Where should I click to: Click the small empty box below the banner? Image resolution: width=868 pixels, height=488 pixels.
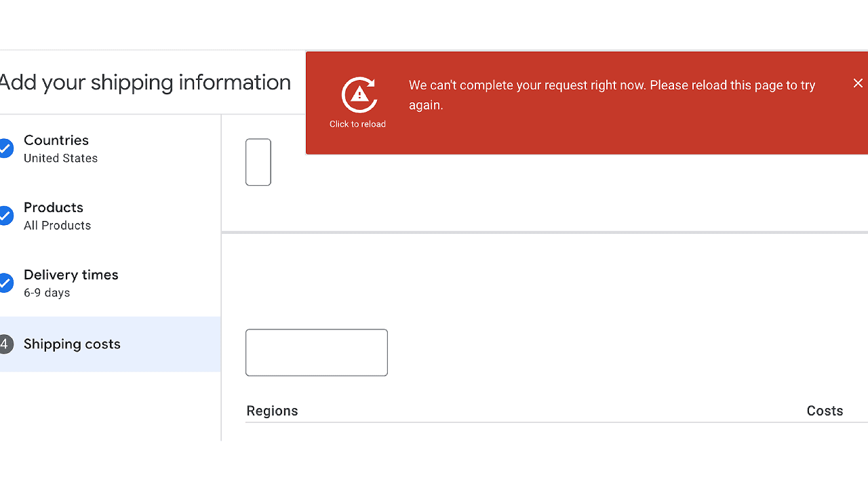(x=258, y=162)
